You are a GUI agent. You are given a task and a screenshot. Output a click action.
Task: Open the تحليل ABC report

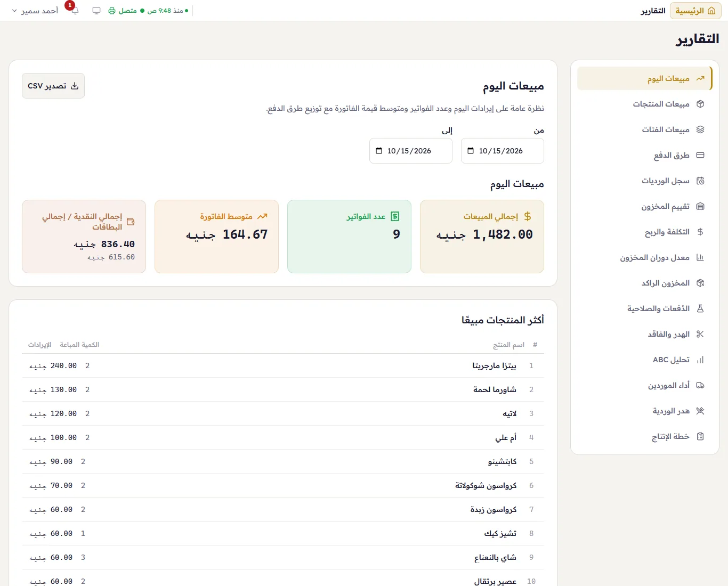point(644,360)
